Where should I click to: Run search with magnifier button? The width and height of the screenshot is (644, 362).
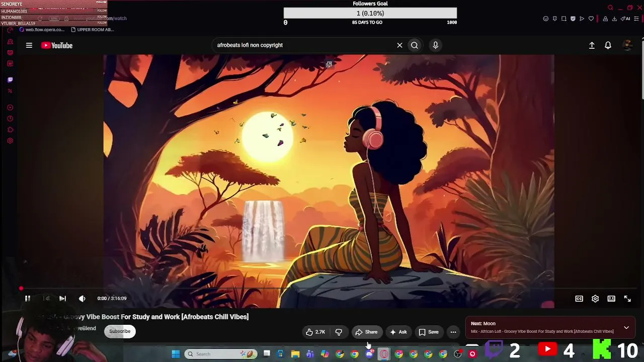(x=415, y=45)
